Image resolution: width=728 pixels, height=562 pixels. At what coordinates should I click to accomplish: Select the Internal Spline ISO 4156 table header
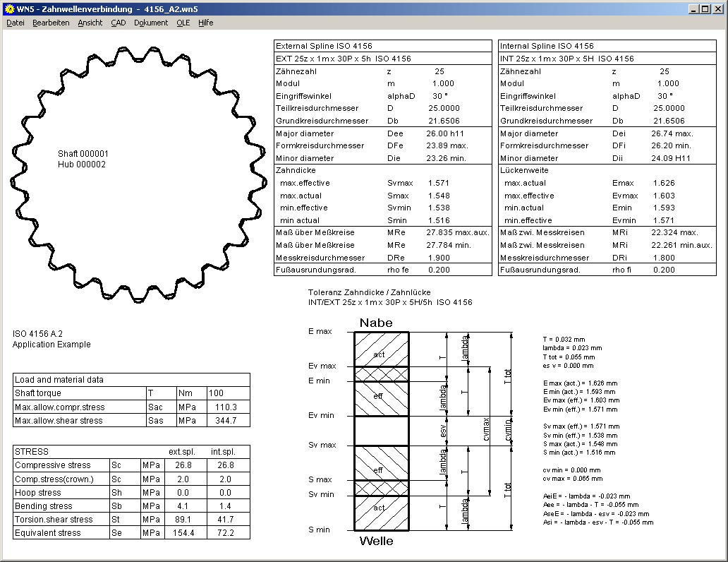(x=547, y=46)
